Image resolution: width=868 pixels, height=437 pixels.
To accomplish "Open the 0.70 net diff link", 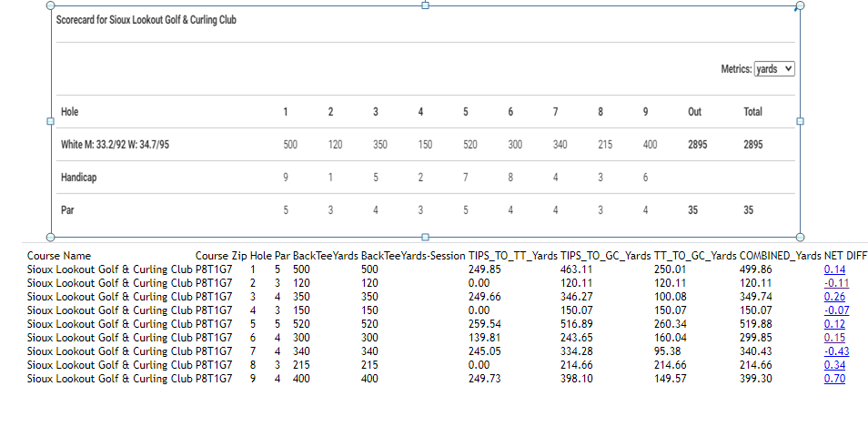I will tap(834, 379).
